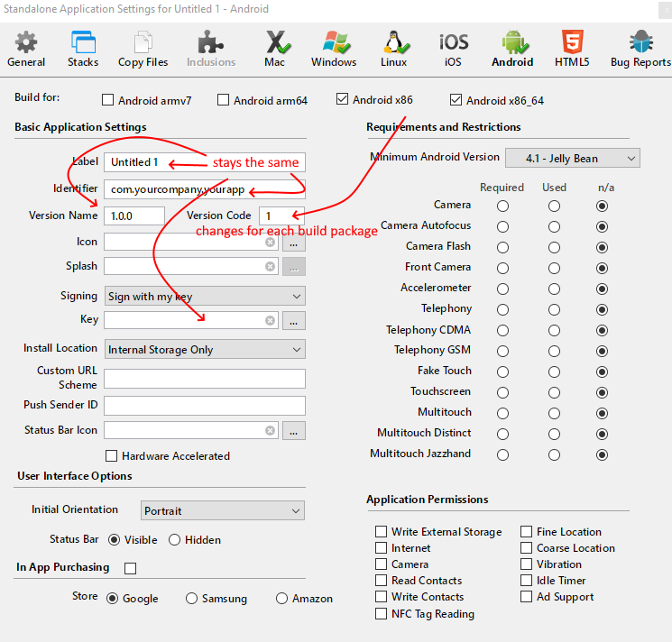Switch to Linux build settings
Image resolution: width=672 pixels, height=642 pixels.
coord(393,49)
